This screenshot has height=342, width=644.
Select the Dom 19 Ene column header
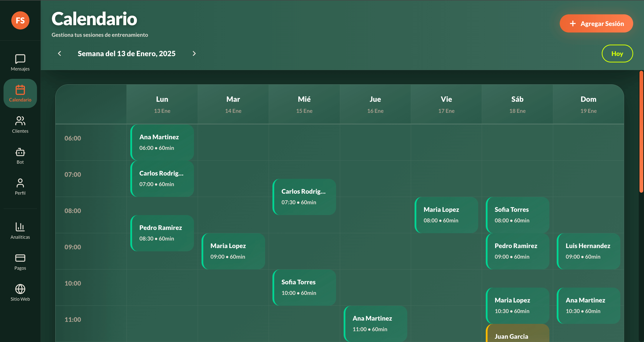[588, 104]
